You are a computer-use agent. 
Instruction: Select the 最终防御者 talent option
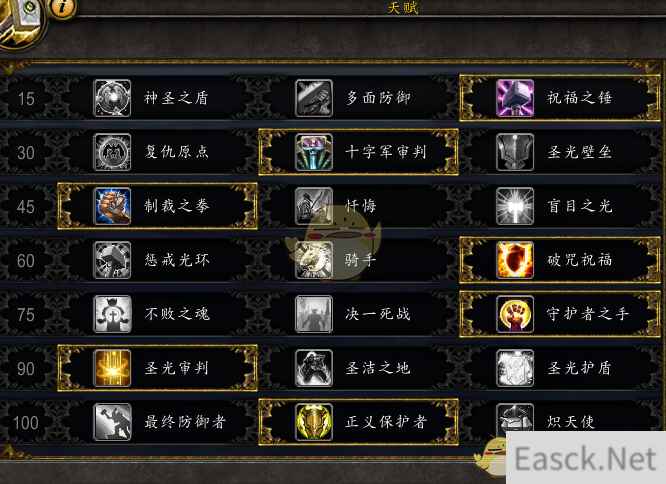click(x=158, y=422)
